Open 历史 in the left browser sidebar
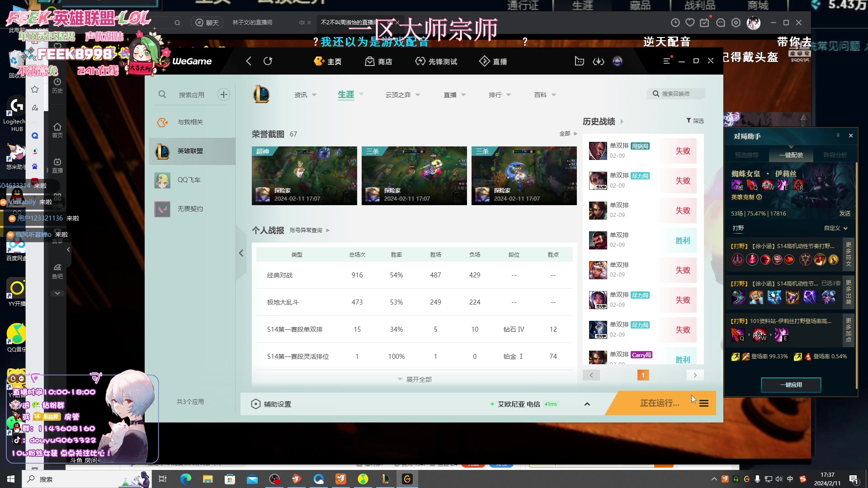This screenshot has width=868, height=488. pyautogui.click(x=57, y=85)
